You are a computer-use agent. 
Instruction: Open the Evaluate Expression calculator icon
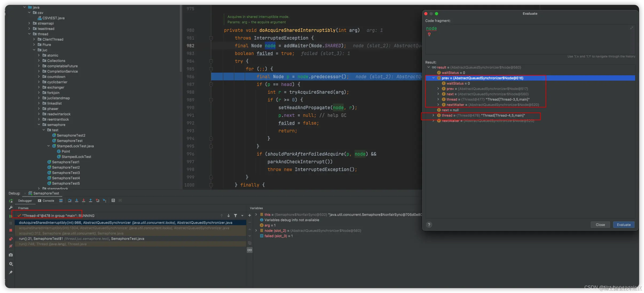[113, 200]
